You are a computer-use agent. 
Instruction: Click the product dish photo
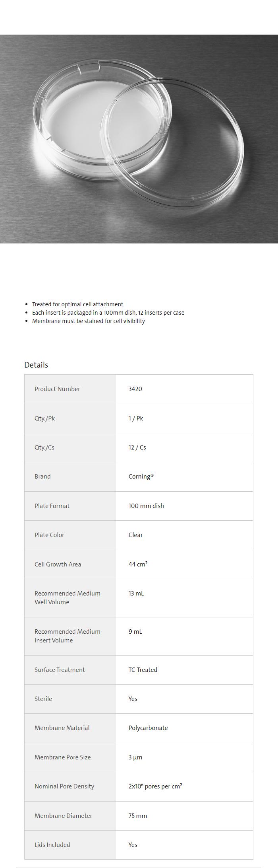(x=139, y=139)
